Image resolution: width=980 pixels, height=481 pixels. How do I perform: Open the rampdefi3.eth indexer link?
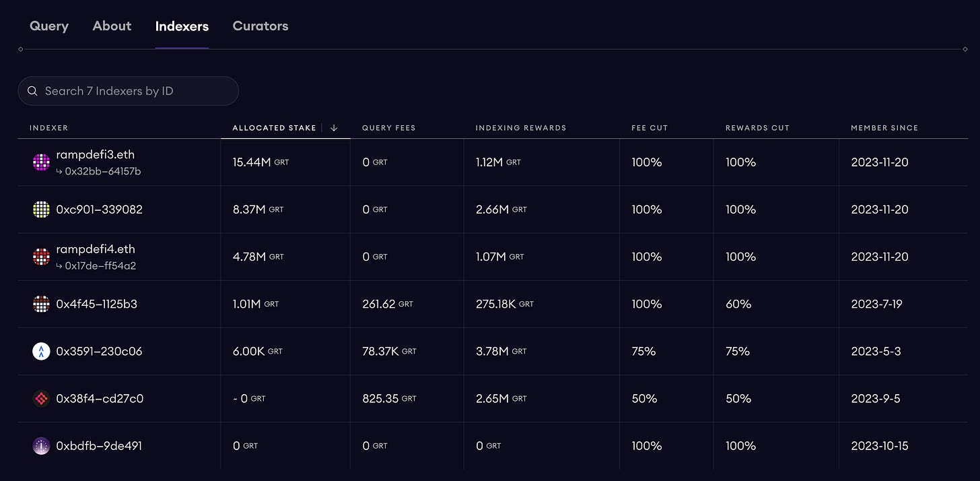(95, 155)
